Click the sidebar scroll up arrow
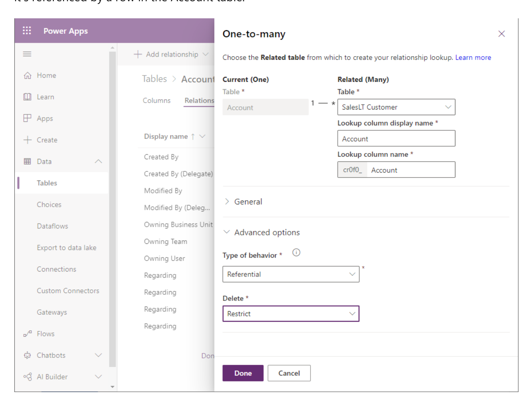 pos(113,48)
